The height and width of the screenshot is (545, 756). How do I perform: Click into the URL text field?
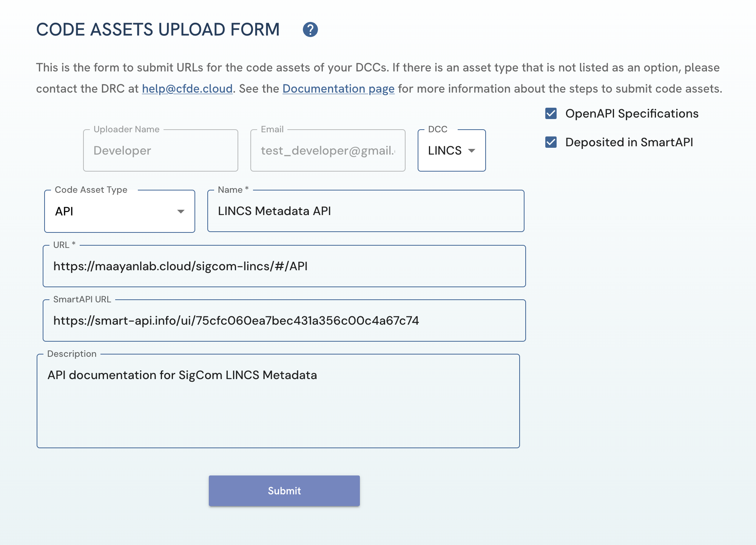click(284, 266)
